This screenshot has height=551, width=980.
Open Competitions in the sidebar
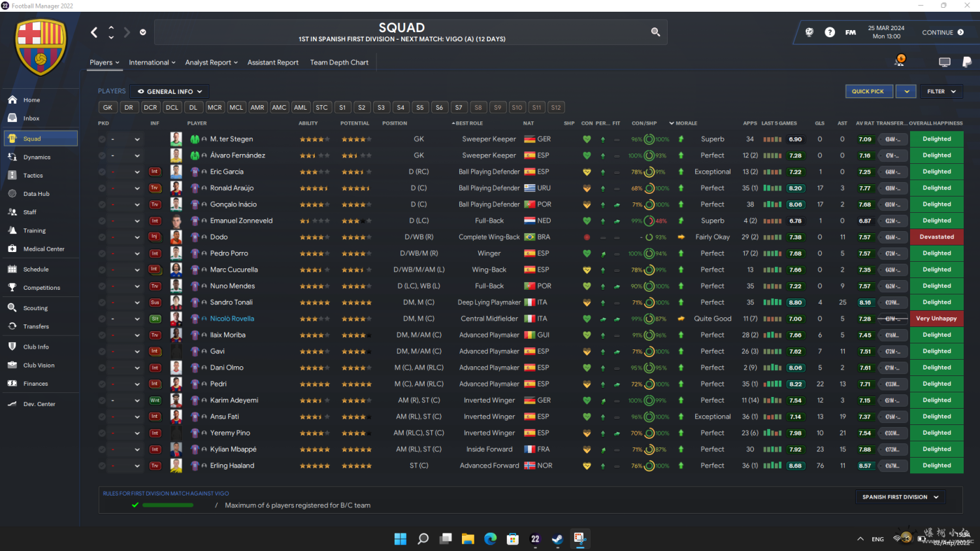[x=41, y=288]
